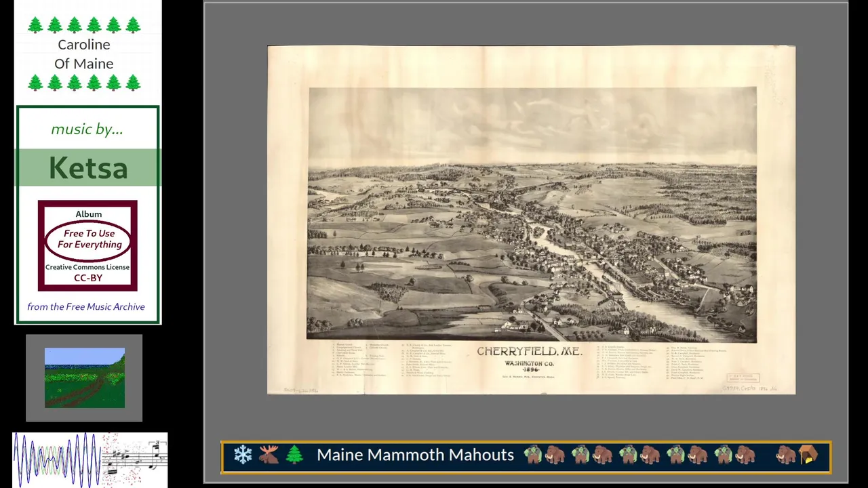Select the 'Ketsa' artist name
This screenshot has width=868, height=488.
pyautogui.click(x=88, y=168)
